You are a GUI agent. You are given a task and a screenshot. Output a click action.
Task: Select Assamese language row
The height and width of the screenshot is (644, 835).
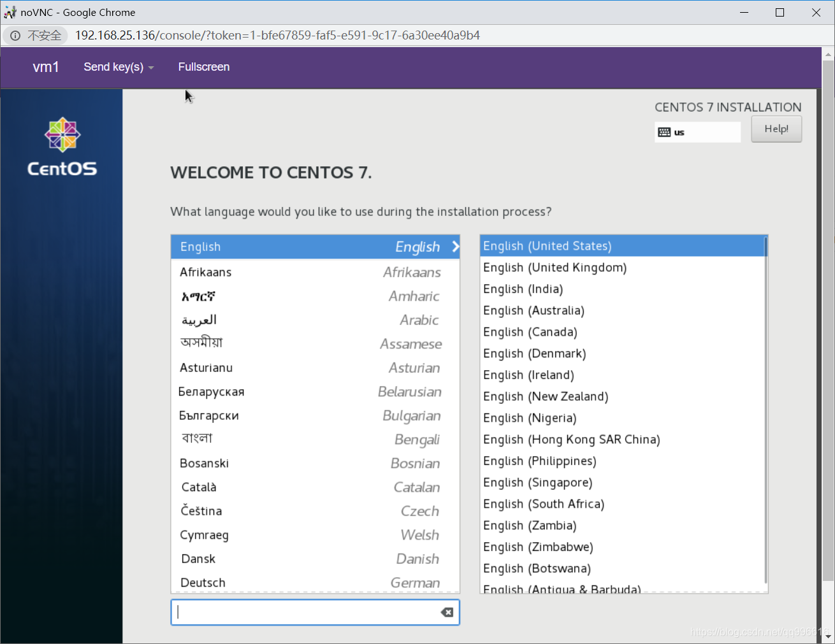coord(316,344)
